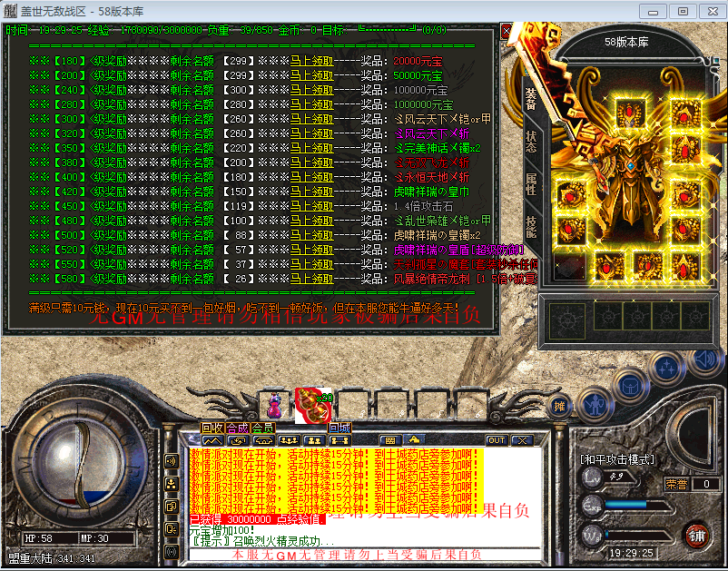Click the 和平攻击模式 attack mode label
This screenshot has height=571, width=728.
[617, 459]
